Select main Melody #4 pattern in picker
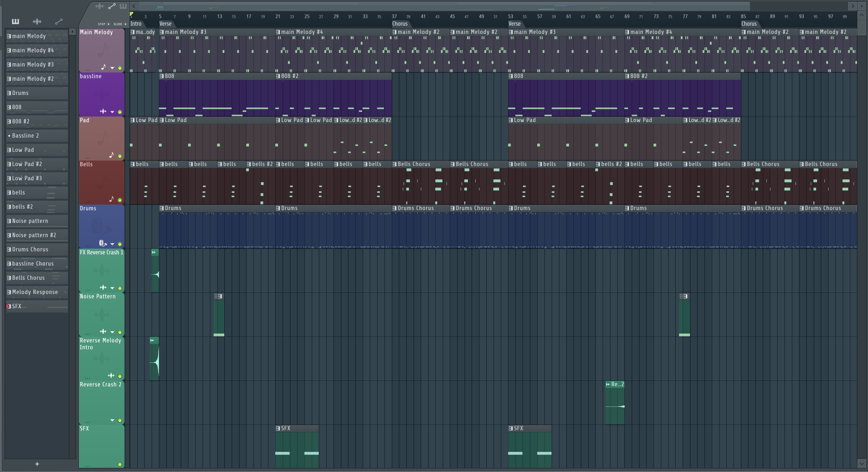This screenshot has height=472, width=868. tap(37, 50)
